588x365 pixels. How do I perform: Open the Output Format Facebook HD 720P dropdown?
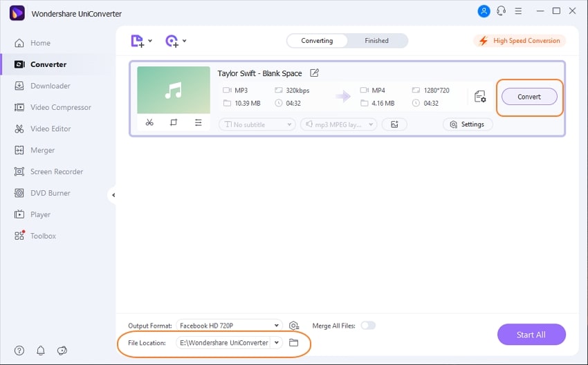coord(229,326)
